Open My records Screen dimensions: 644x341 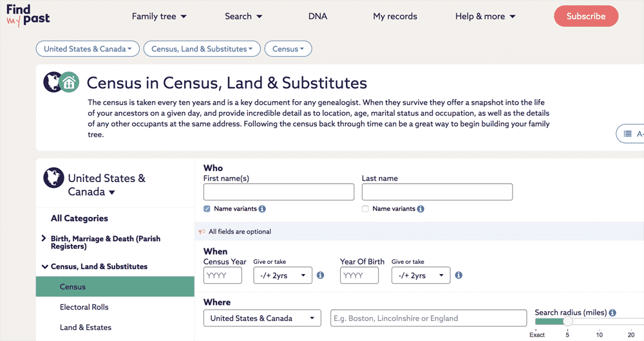click(x=395, y=17)
